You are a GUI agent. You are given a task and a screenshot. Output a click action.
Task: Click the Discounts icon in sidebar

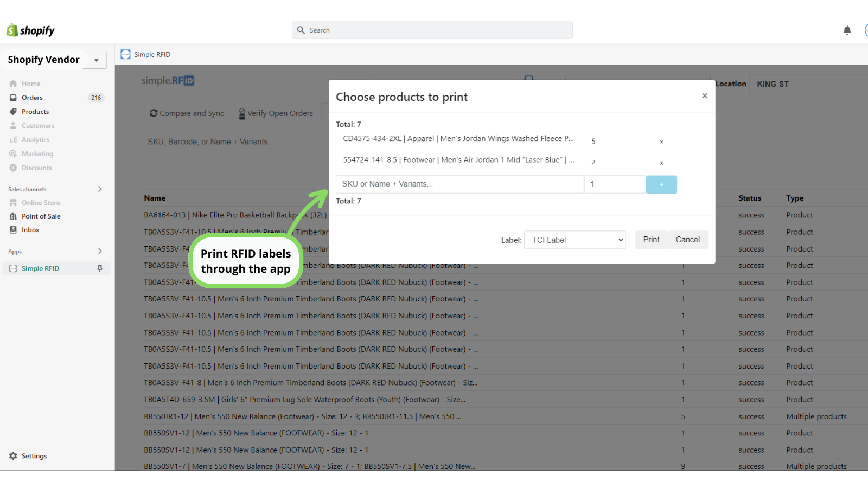tap(13, 168)
